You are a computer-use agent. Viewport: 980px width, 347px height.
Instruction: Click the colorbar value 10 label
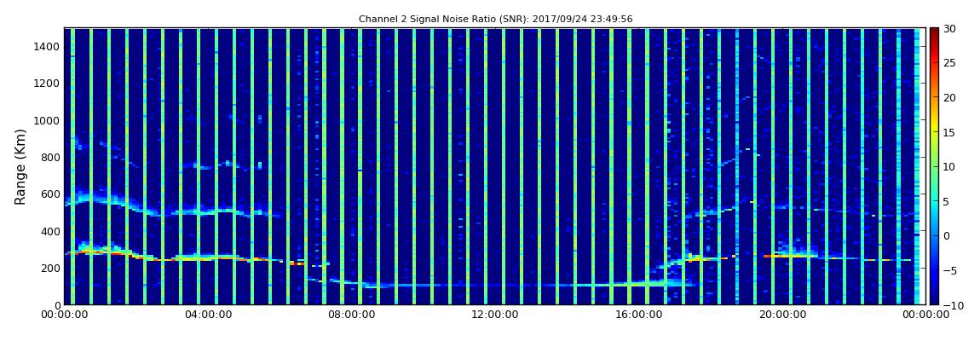tap(950, 166)
